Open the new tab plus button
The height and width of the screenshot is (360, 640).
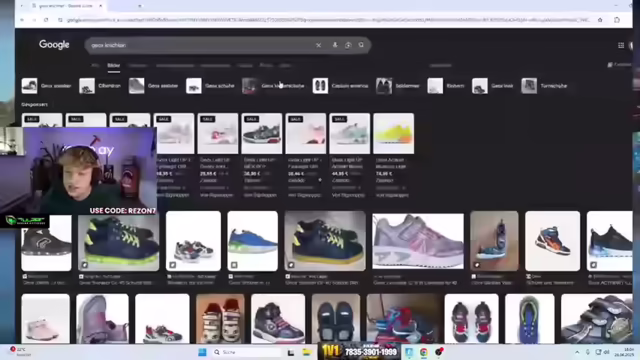pyautogui.click(x=140, y=6)
